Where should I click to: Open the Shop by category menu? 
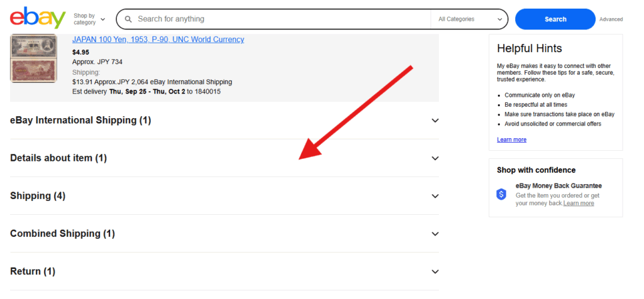(89, 19)
